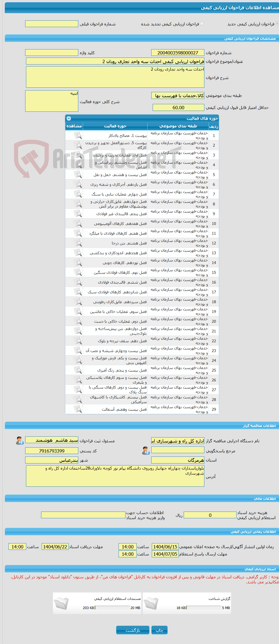279x644 pixels.
Task: Click the مسئول ثبت فراخوان name field
Action: click(x=52, y=440)
